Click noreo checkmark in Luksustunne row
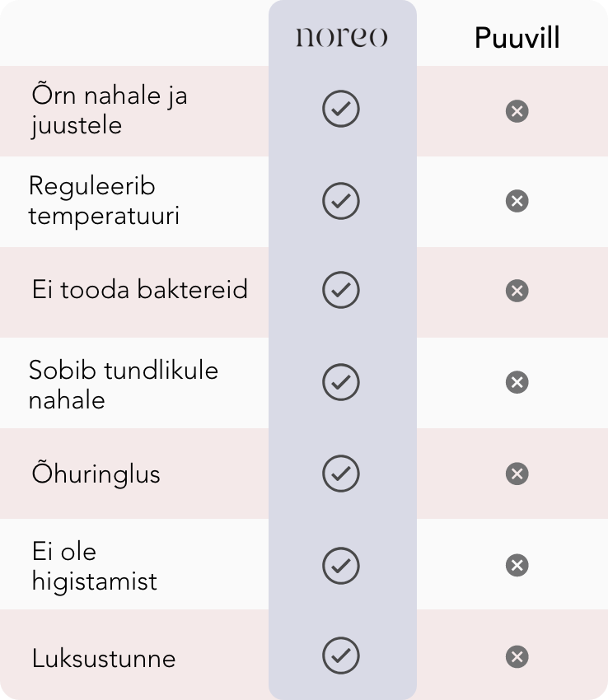Image resolution: width=608 pixels, height=700 pixels. (341, 656)
